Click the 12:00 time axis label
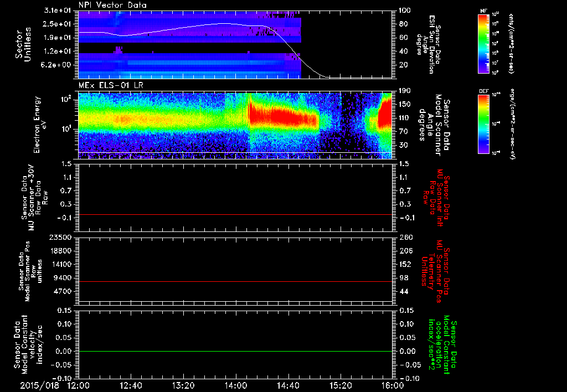The height and width of the screenshot is (392, 567). tap(78, 385)
